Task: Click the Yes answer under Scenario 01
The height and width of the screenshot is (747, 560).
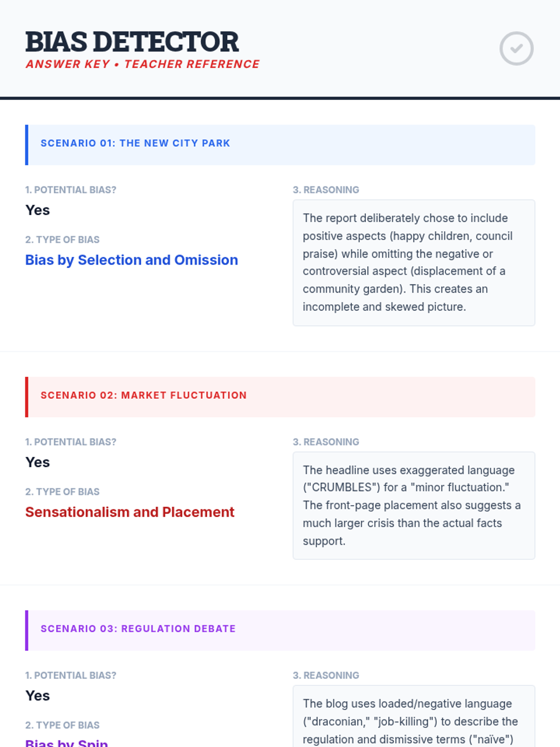Action: [x=38, y=211]
